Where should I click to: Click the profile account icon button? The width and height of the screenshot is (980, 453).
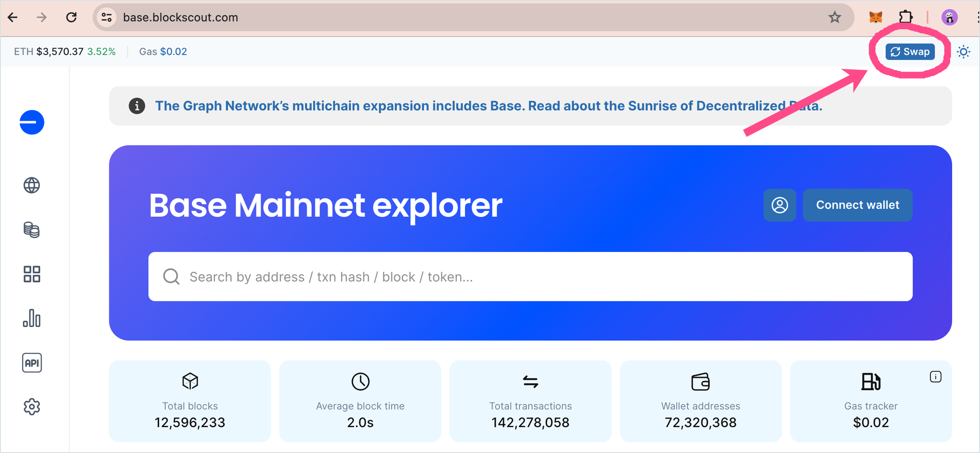pos(780,205)
